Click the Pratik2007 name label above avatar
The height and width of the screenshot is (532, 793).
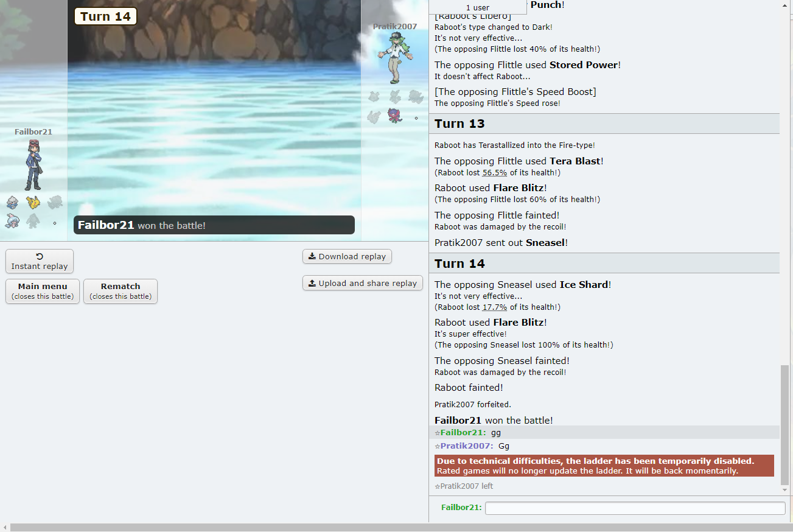pos(395,26)
